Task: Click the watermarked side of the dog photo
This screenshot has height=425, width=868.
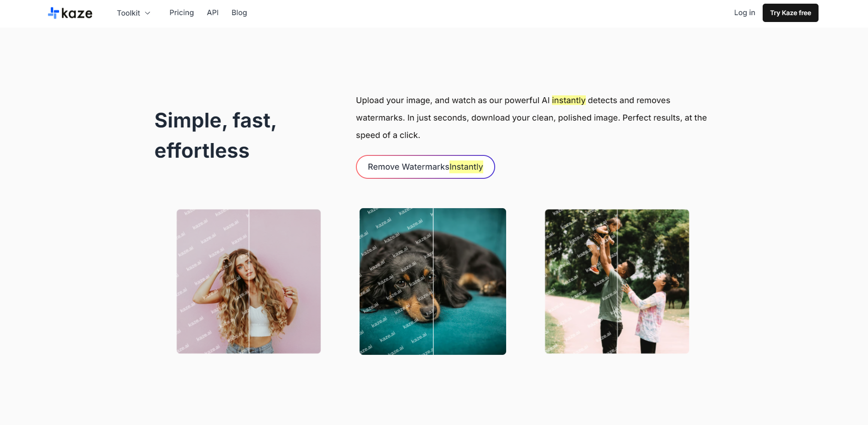Action: pos(396,281)
